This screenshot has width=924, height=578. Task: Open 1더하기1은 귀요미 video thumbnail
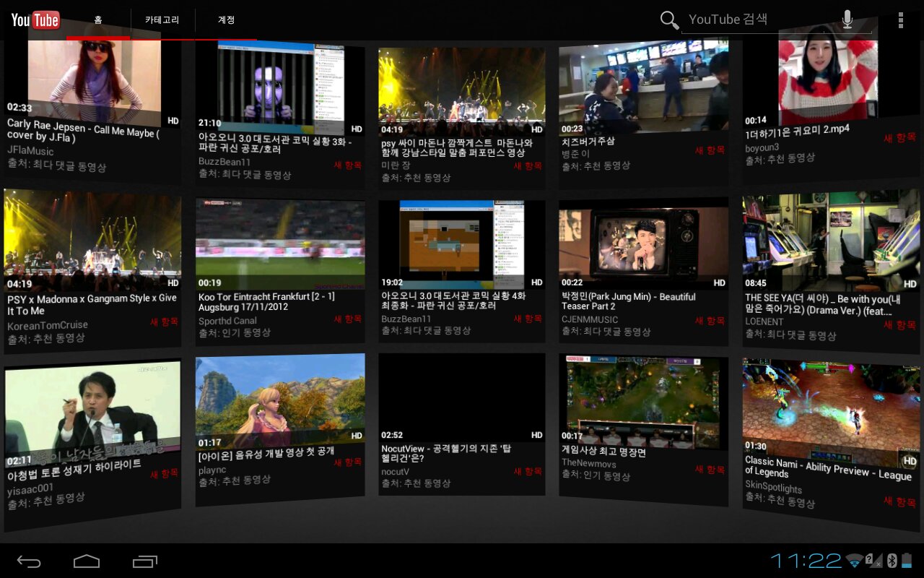pos(831,74)
